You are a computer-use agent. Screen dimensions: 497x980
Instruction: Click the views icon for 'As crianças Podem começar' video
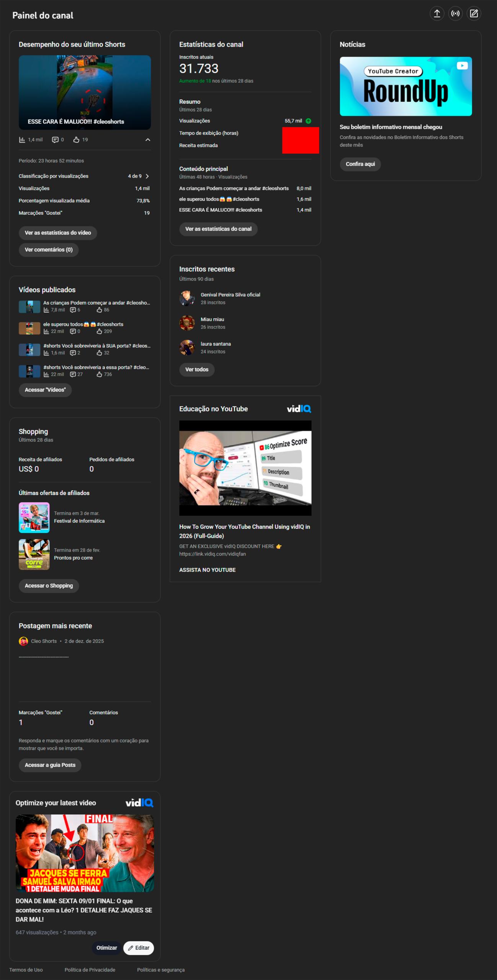pyautogui.click(x=46, y=310)
